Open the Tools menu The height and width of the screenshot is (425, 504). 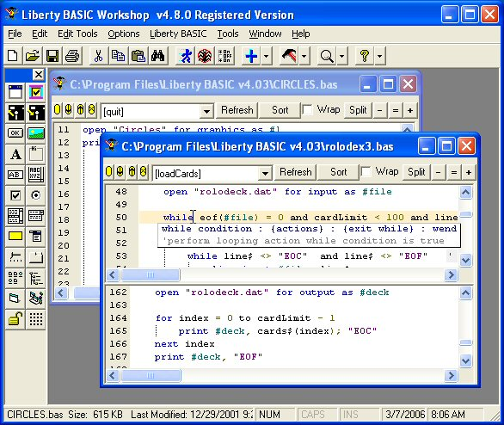coord(228,34)
